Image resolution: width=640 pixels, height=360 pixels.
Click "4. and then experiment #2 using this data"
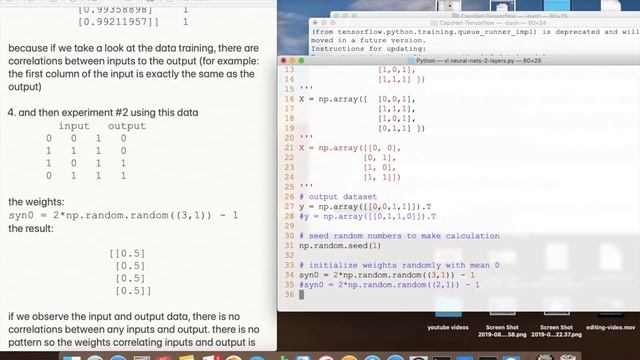pyautogui.click(x=103, y=113)
